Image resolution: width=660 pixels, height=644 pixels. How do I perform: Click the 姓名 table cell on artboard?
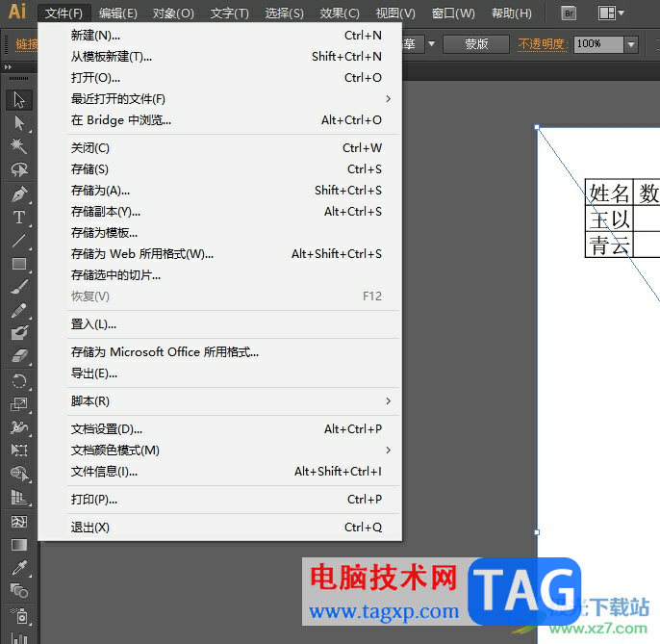click(609, 193)
